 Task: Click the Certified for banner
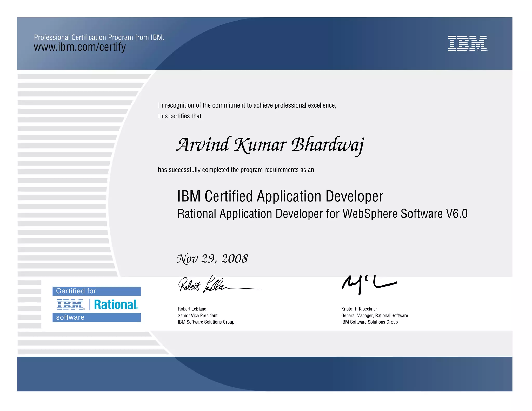click(x=96, y=291)
